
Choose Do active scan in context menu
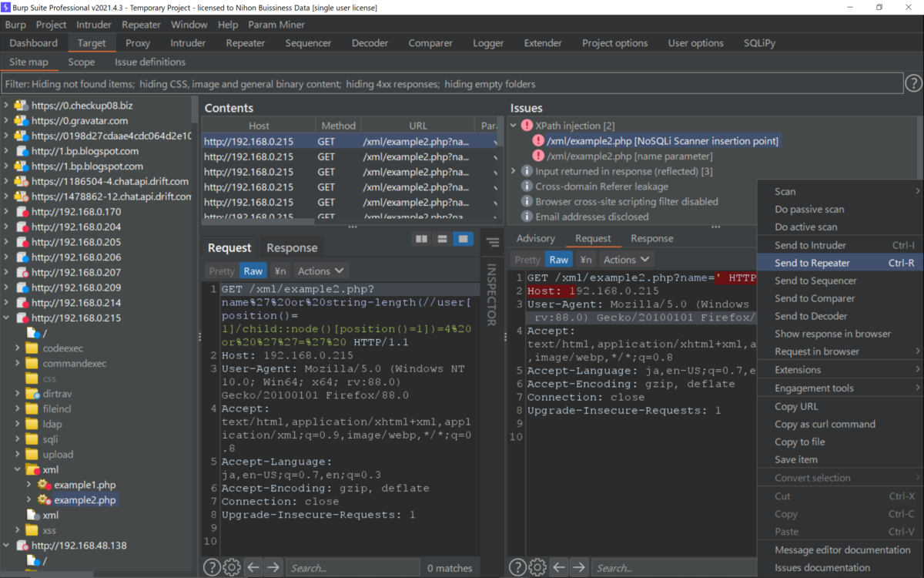click(x=840, y=227)
